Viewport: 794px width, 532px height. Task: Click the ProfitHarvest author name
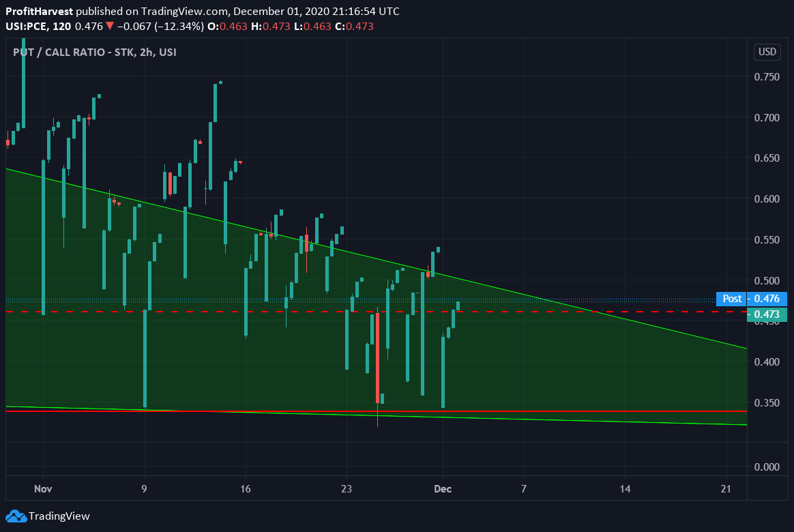click(39, 11)
